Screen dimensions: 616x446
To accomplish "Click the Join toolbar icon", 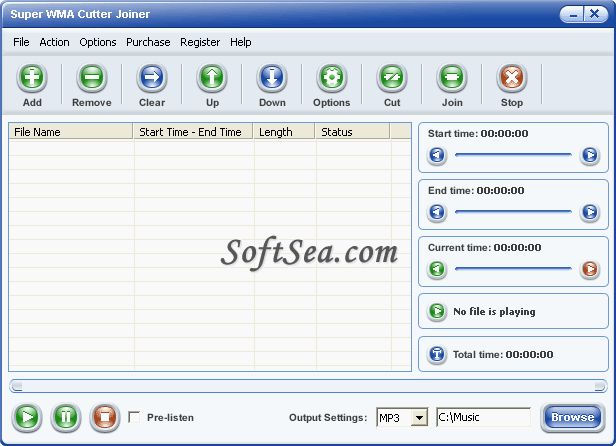I will tap(452, 77).
